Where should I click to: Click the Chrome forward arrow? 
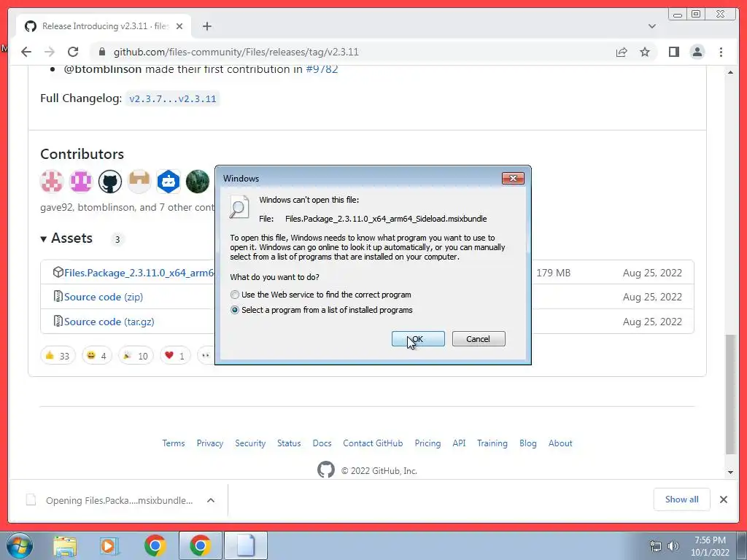[x=49, y=52]
